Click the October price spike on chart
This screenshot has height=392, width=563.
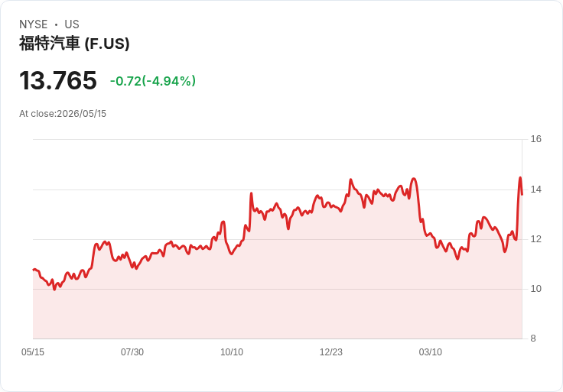(x=252, y=193)
